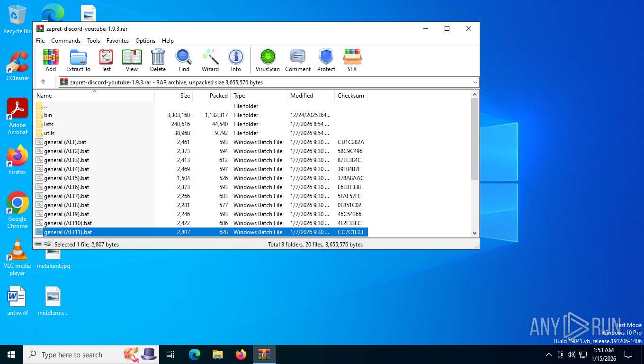The image size is (644, 364).
Task: Click the Test archive icon
Action: tap(106, 60)
